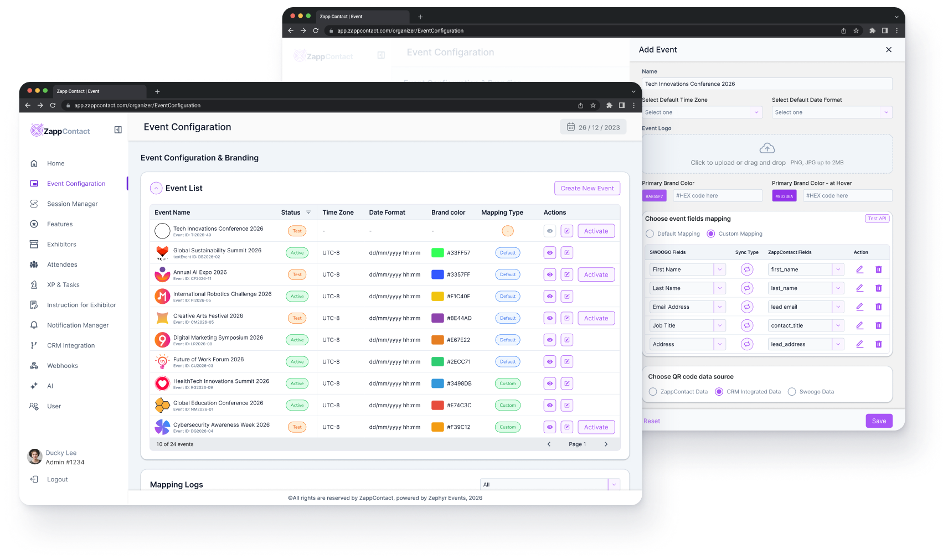Open Home in the sidebar
948x560 pixels.
[x=55, y=163]
